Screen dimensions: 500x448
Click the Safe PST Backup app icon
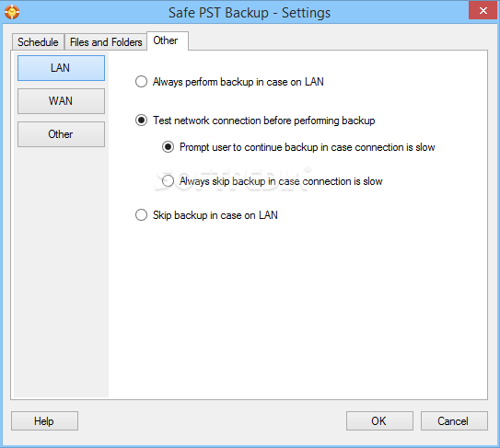[12, 12]
